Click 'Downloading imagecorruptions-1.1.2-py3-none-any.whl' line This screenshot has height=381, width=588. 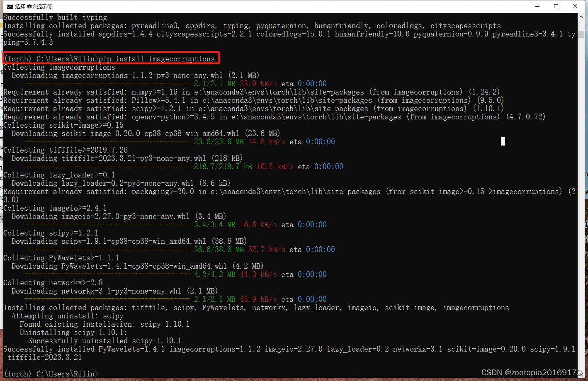pos(135,75)
